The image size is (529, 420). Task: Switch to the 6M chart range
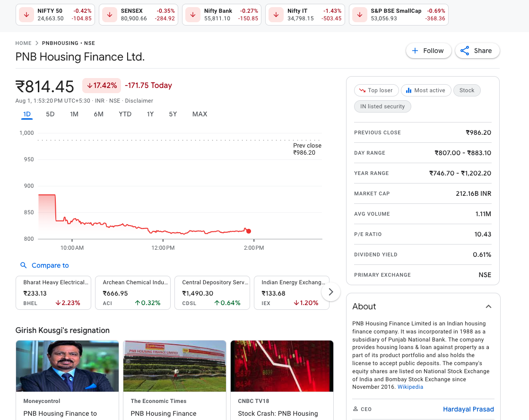tap(98, 114)
